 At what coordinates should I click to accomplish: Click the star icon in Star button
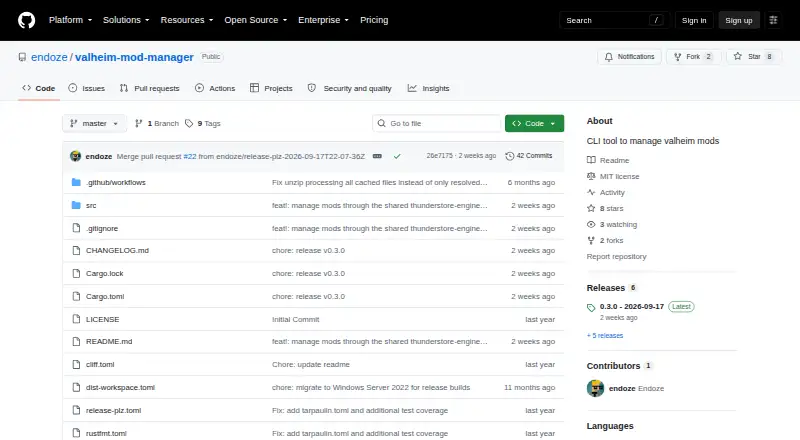pos(737,57)
